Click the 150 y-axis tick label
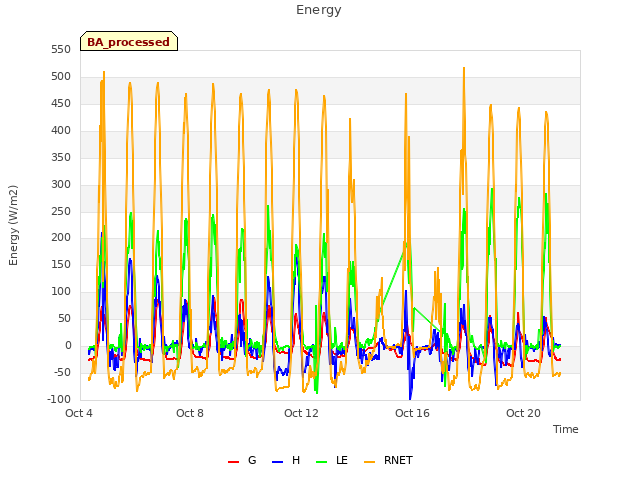The width and height of the screenshot is (640, 480). [x=61, y=264]
